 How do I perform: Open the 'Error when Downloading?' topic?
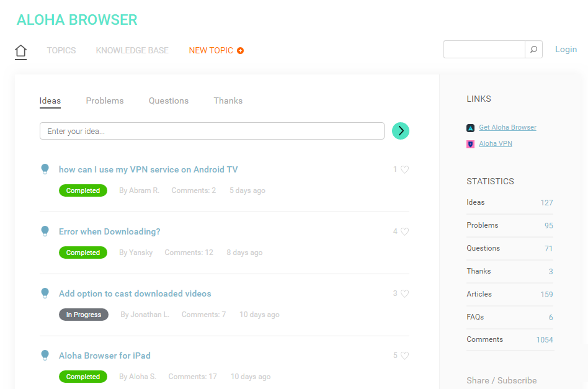click(x=110, y=231)
